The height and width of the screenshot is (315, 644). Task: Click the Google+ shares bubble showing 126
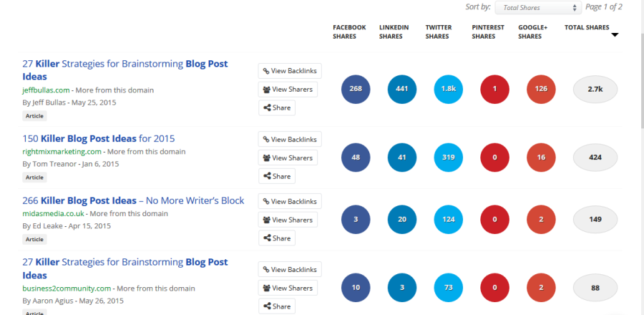pos(542,89)
